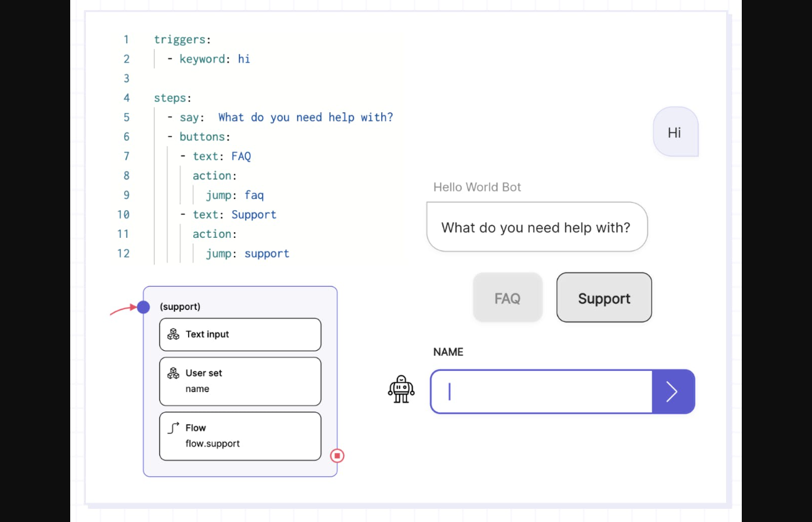This screenshot has height=522, width=812.
Task: Click the red stop end-node icon
Action: [x=337, y=456]
